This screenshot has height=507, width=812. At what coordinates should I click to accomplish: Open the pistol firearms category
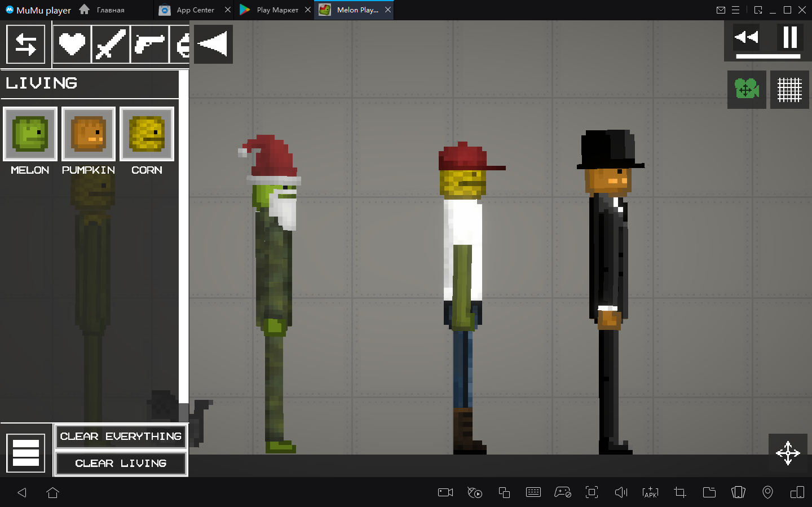click(149, 44)
